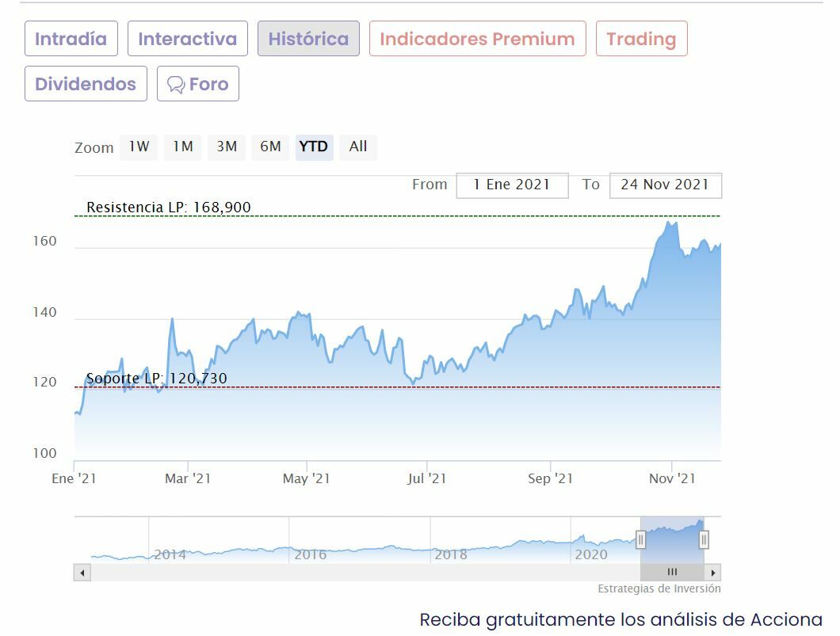Open Indicadores Premium tab
Screen dimensions: 840x636
pos(477,39)
